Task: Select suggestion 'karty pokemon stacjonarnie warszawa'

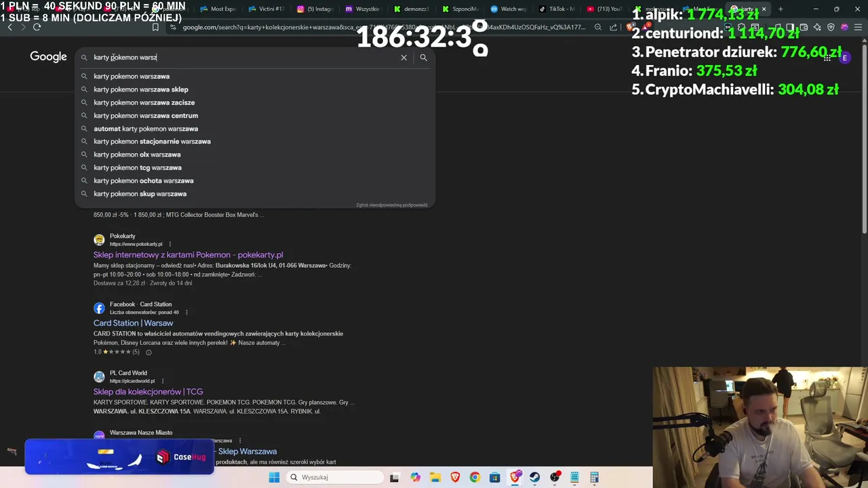Action: coord(254,142)
